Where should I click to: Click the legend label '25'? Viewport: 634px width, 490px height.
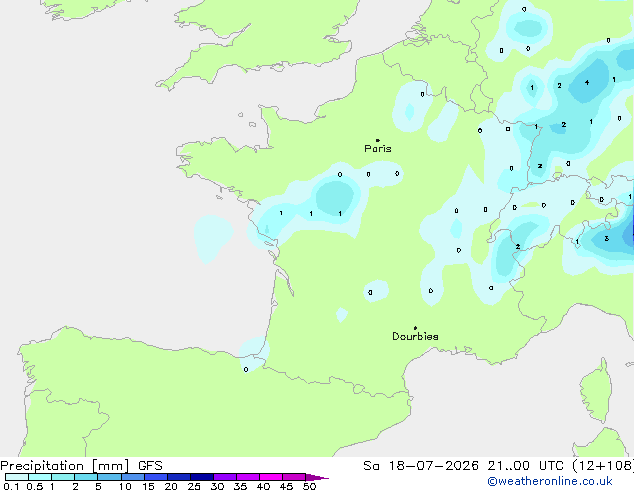click(194, 486)
